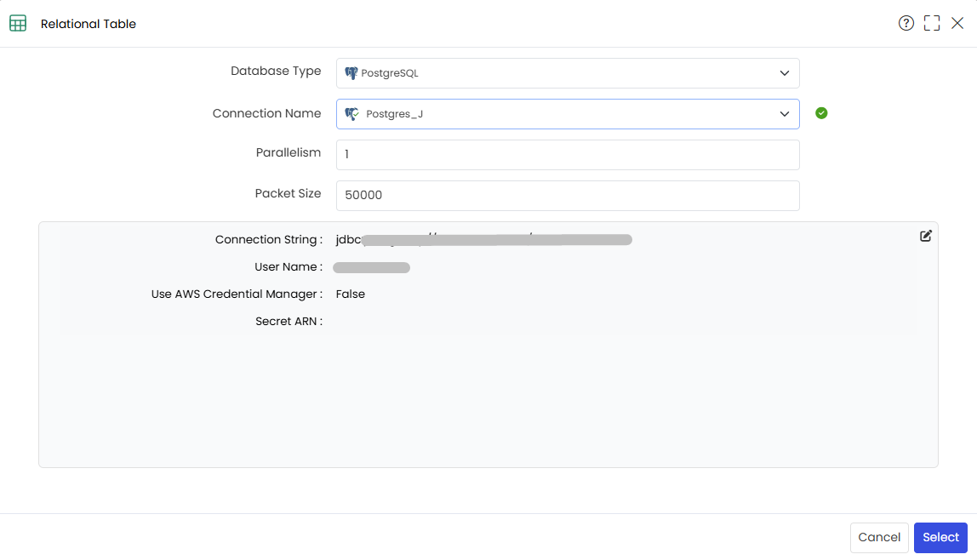Click the Relational Table grid icon

(x=18, y=24)
